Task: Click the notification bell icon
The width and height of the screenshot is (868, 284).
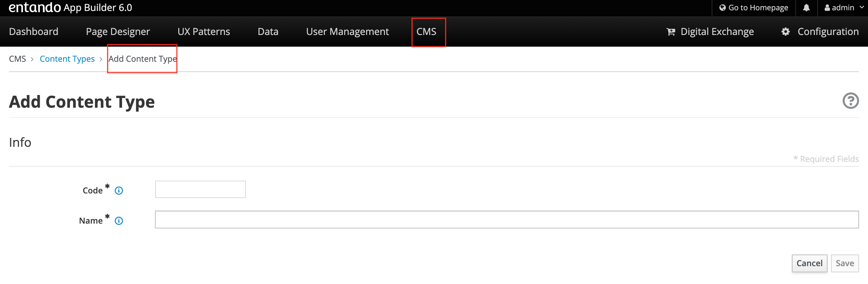Action: click(x=806, y=8)
